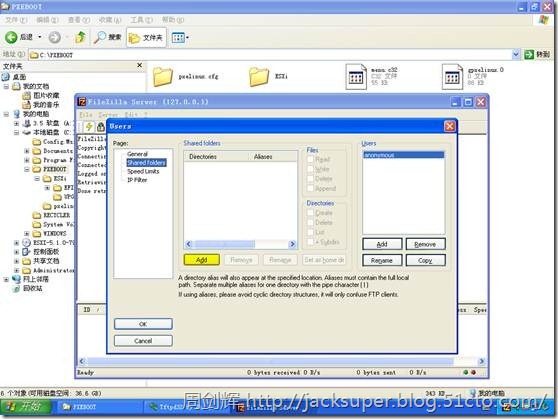The width and height of the screenshot is (558, 419).
Task: Click the Copy user button
Action: click(426, 260)
